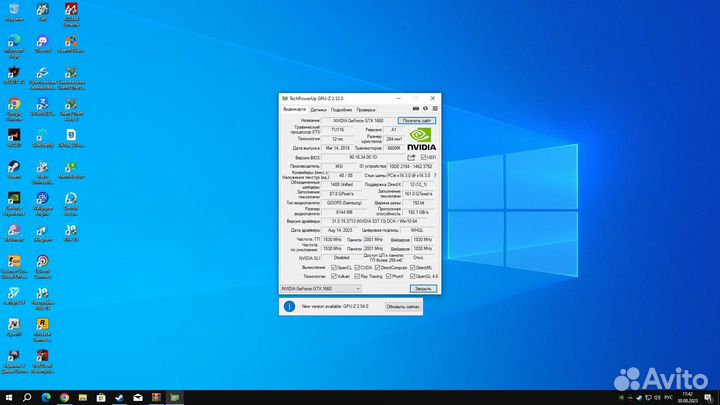Toggle the Vulkan checkbox
Screen dimensions: 720x405
coord(334,276)
